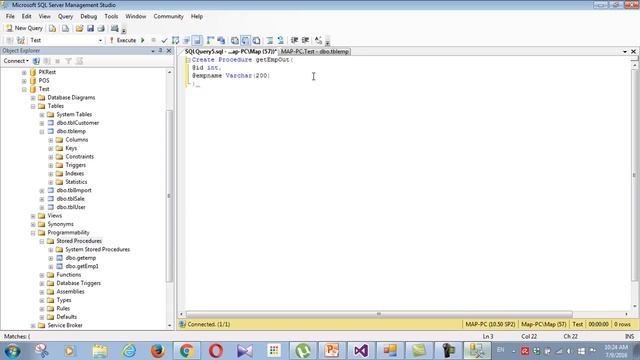Toggle Include Client Statistics
This screenshot has width=640, height=360.
(x=221, y=40)
